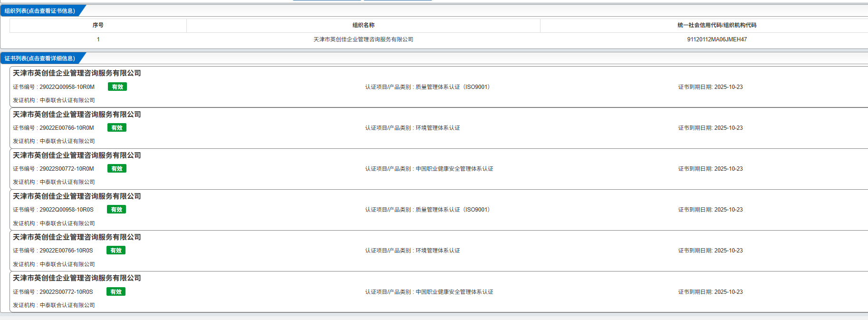This screenshot has height=320, width=868.
Task: Click the 组织列表(点击查看证书信息) section header
Action: [40, 10]
